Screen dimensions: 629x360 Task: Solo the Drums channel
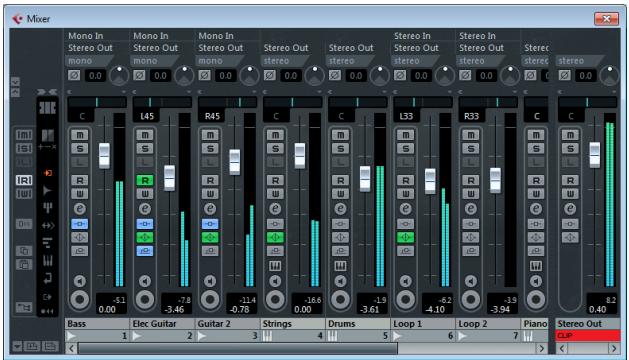[341, 148]
